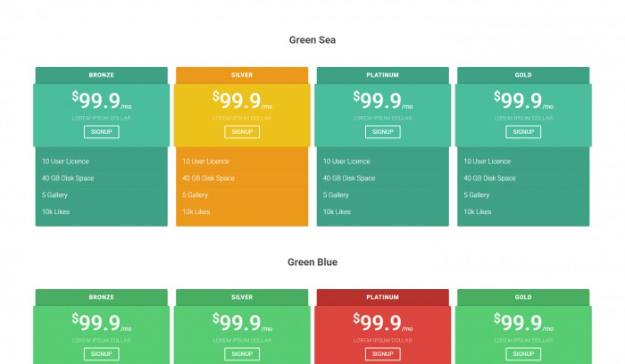Click SIGNUP in Green Sea Gold card

523,132
